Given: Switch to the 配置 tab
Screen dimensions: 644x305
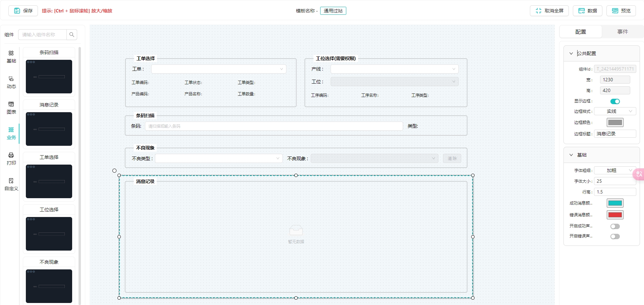Looking at the screenshot, I should point(581,32).
